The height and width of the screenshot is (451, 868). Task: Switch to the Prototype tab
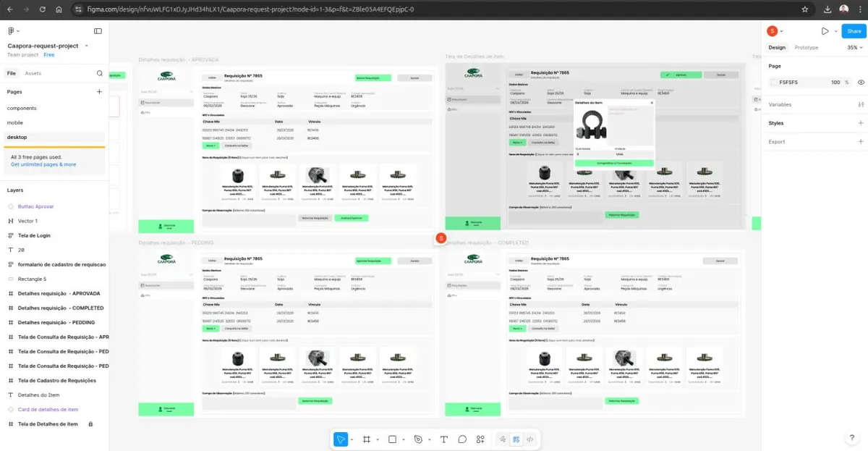806,48
